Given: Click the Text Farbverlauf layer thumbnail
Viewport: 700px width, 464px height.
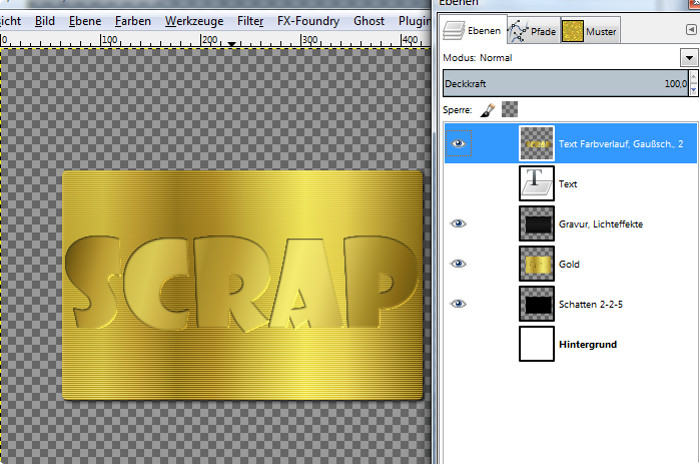Looking at the screenshot, I should (539, 144).
